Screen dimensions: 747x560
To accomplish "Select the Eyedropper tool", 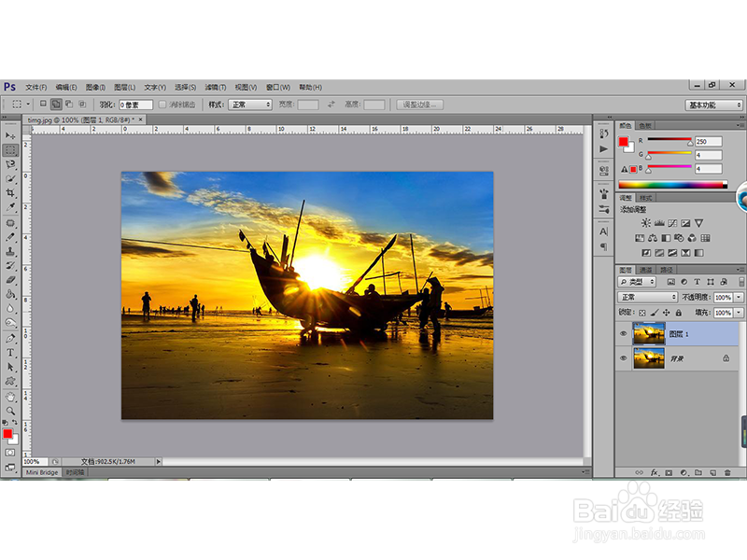I will pos(10,207).
